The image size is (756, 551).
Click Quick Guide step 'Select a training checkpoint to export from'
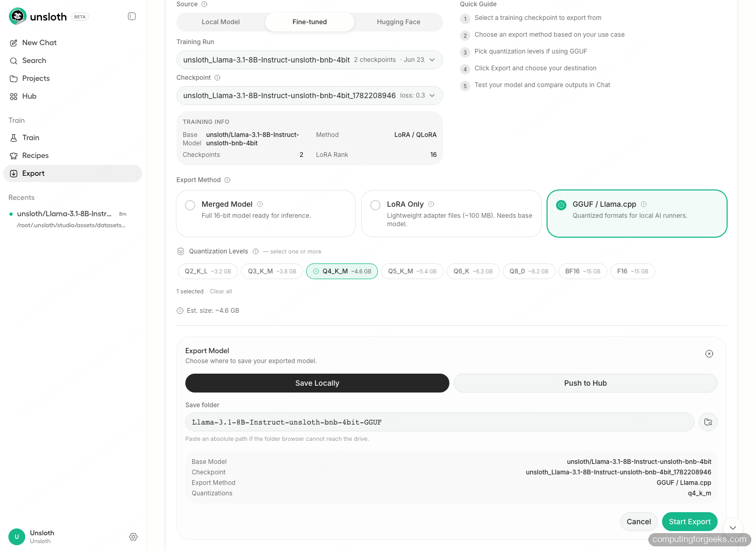coord(538,18)
